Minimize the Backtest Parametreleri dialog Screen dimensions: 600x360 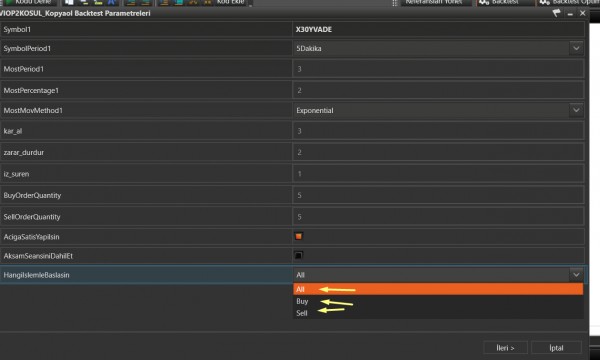(x=570, y=13)
